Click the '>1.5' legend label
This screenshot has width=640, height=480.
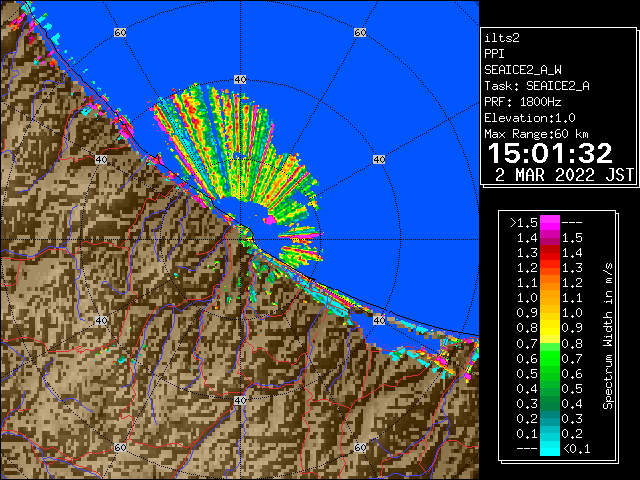coord(524,223)
